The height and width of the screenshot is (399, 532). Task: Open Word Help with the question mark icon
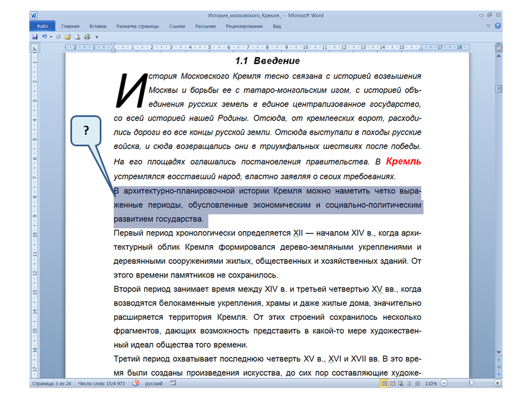(498, 26)
